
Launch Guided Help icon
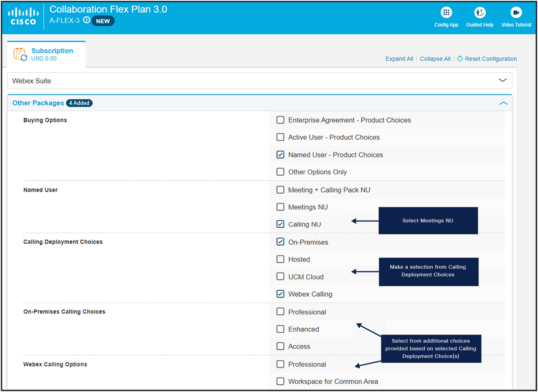tap(479, 13)
